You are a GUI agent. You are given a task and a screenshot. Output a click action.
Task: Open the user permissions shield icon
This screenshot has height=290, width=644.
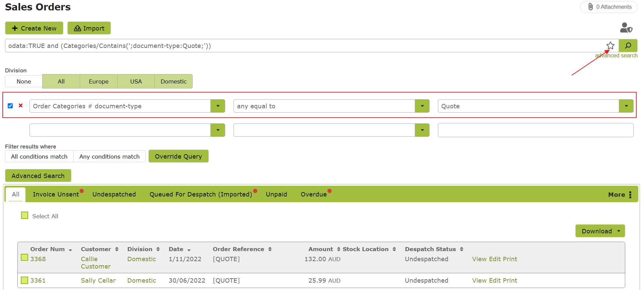pyautogui.click(x=626, y=27)
